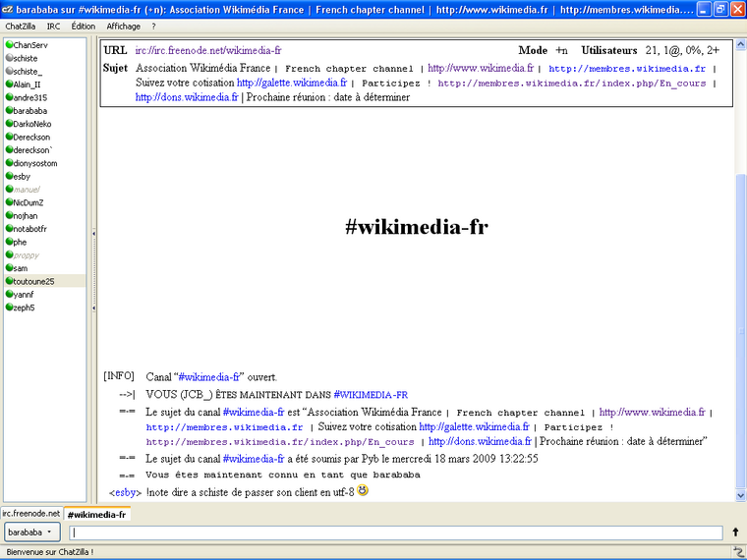
Task: Click the user list splitter grippy
Action: (93, 271)
